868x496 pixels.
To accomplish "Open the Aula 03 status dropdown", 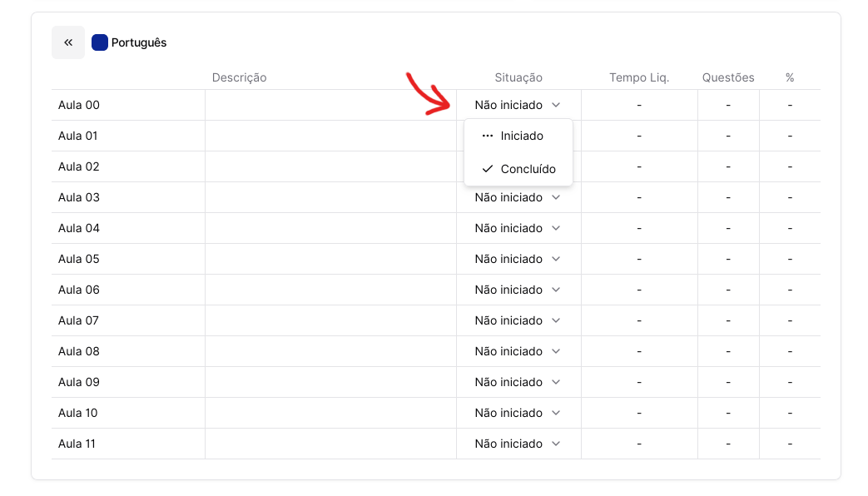I will click(x=518, y=197).
